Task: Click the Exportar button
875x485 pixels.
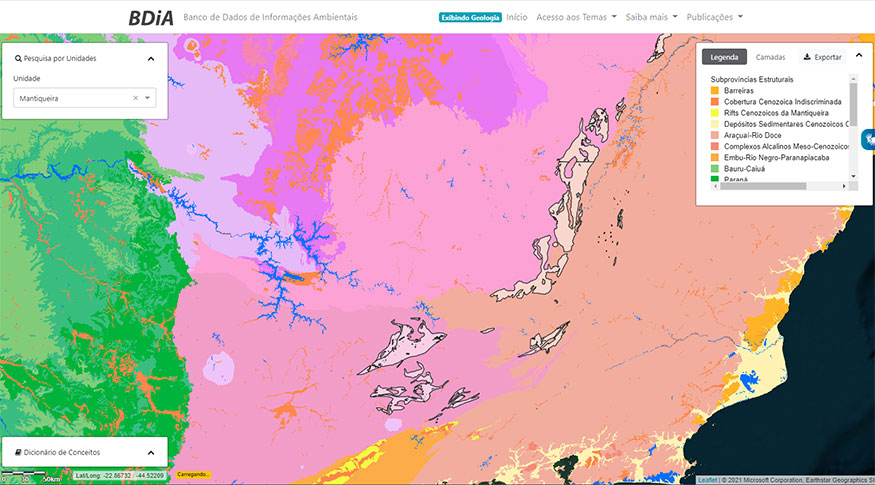Action: click(x=823, y=57)
